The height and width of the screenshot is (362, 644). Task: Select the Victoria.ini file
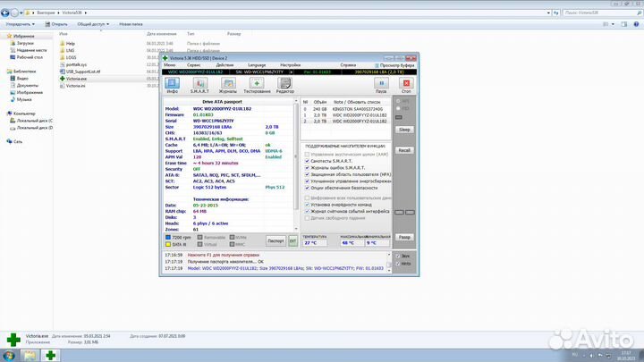(72, 86)
